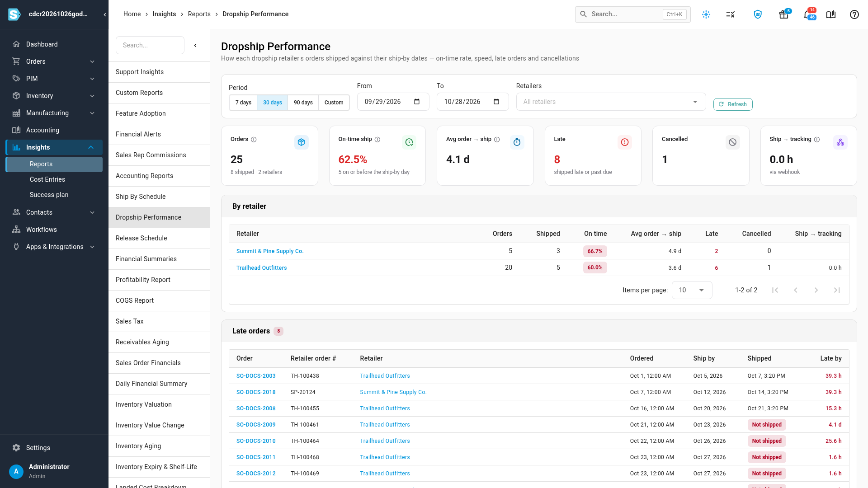This screenshot has width=868, height=488.
Task: Open the calendar picker in the To date
Action: 496,102
